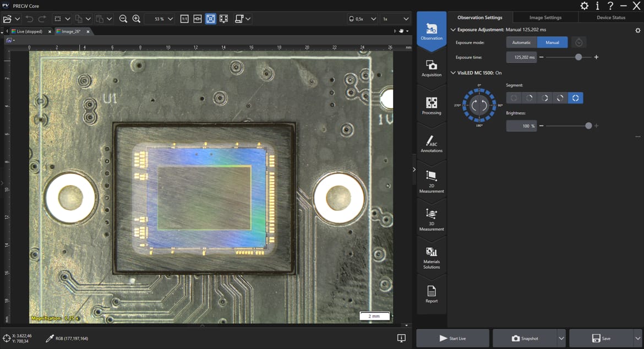
Task: Click the zoom out magnifier icon
Action: pyautogui.click(x=123, y=19)
